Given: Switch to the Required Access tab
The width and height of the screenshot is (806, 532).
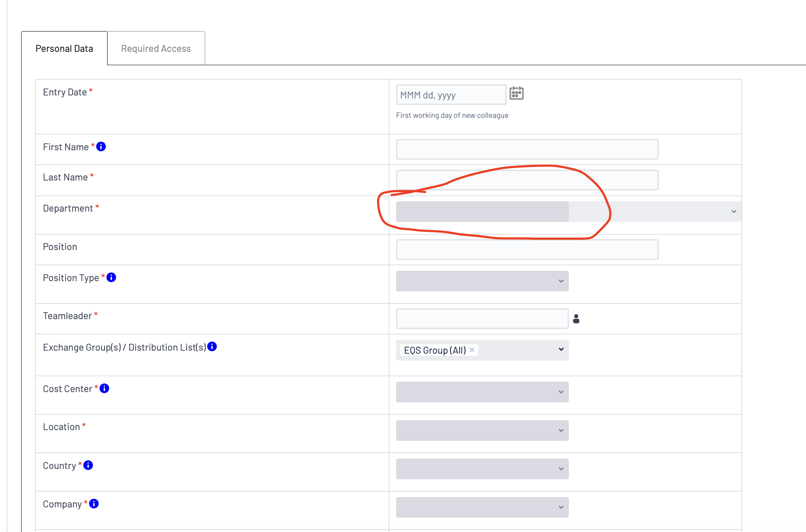Looking at the screenshot, I should click(156, 48).
